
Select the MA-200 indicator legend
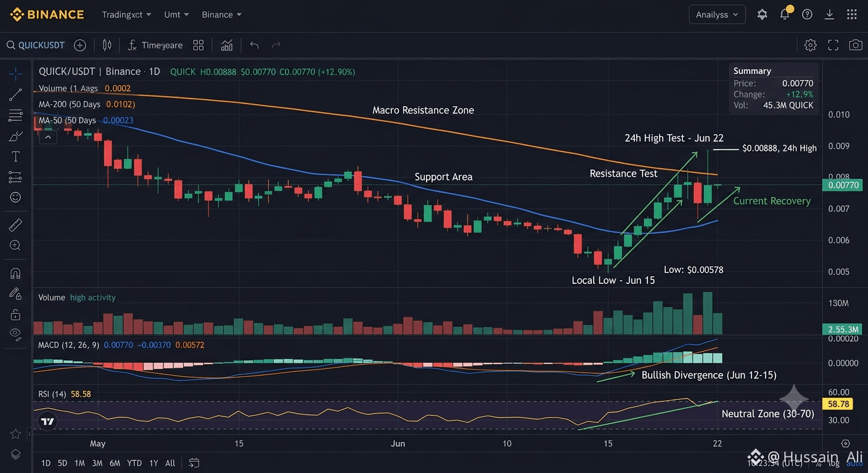coord(87,104)
